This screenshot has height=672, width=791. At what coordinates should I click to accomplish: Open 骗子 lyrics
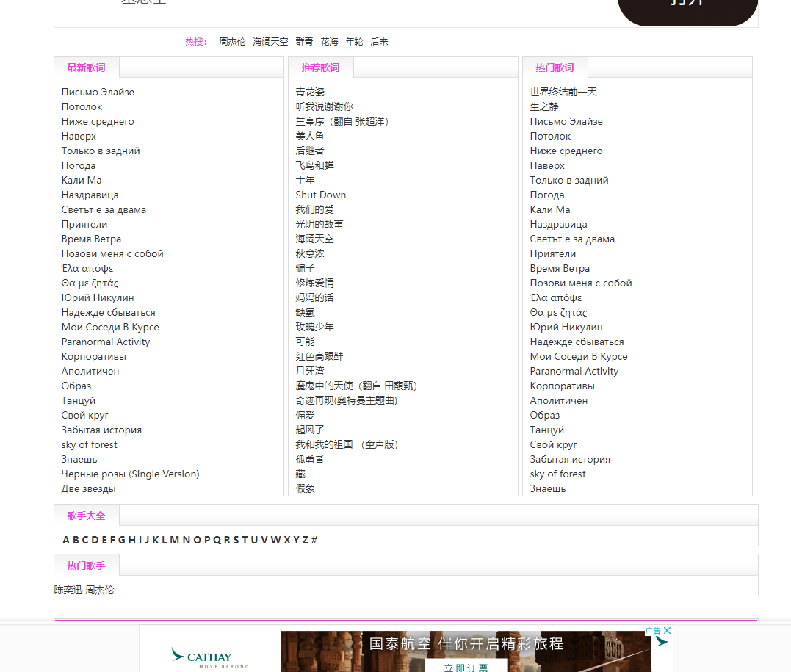[x=306, y=268]
